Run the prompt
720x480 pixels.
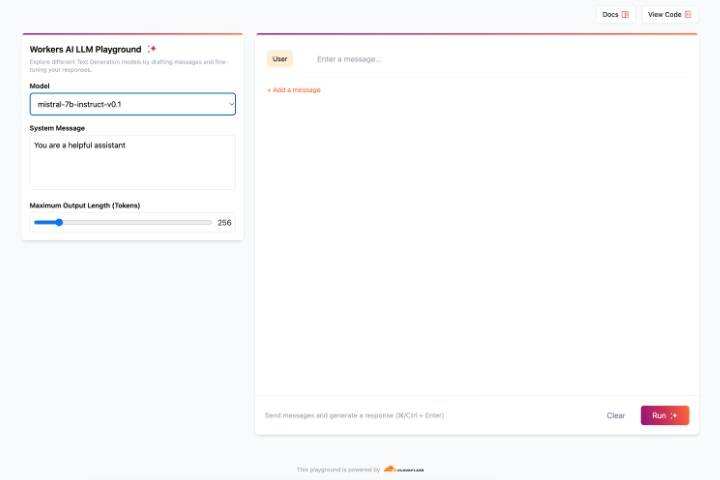coord(665,415)
